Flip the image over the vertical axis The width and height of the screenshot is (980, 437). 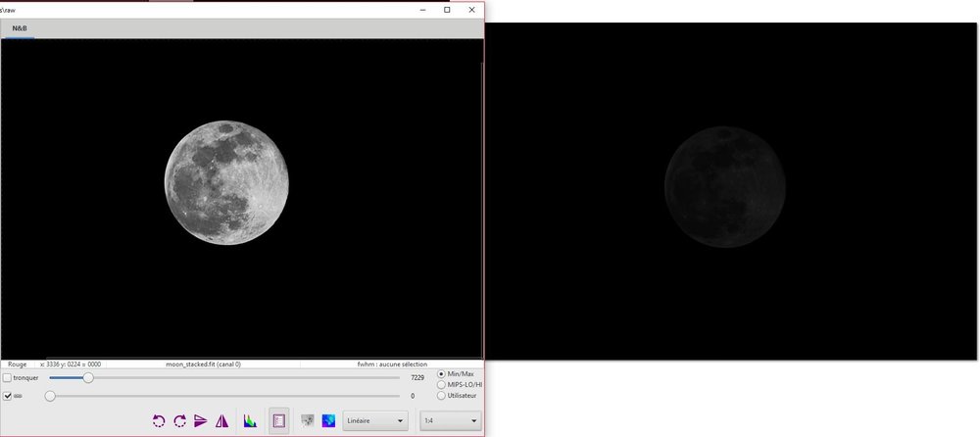coord(221,420)
